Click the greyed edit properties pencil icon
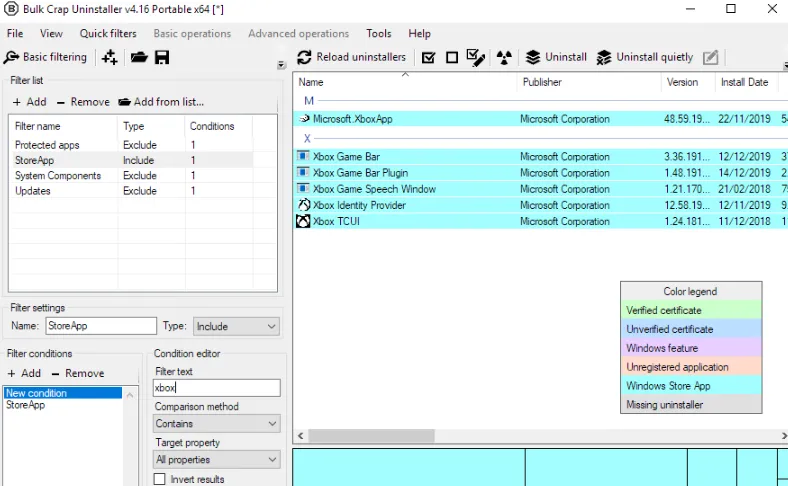This screenshot has height=486, width=788. (x=711, y=57)
